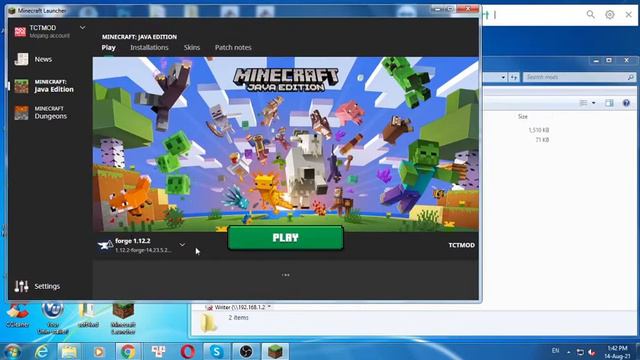
Task: Click the red-white shield tray icon
Action: (591, 352)
